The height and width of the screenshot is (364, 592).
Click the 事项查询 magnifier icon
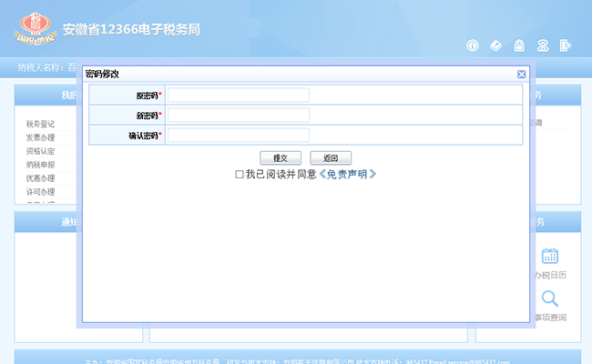click(x=549, y=298)
